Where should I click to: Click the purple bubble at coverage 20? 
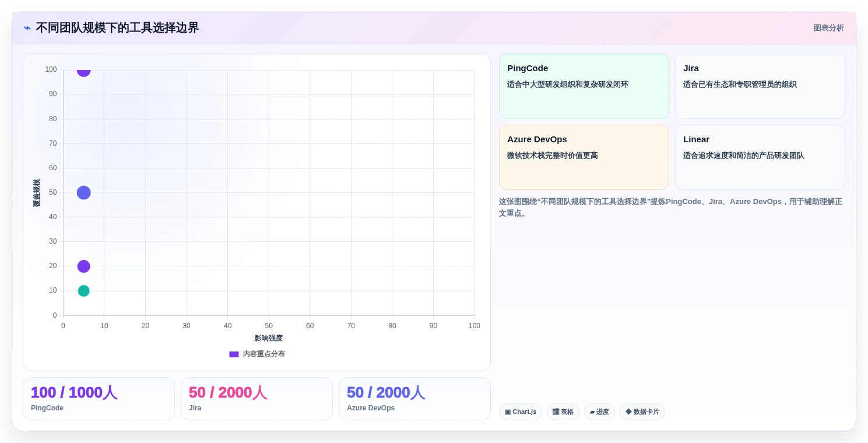click(x=84, y=266)
